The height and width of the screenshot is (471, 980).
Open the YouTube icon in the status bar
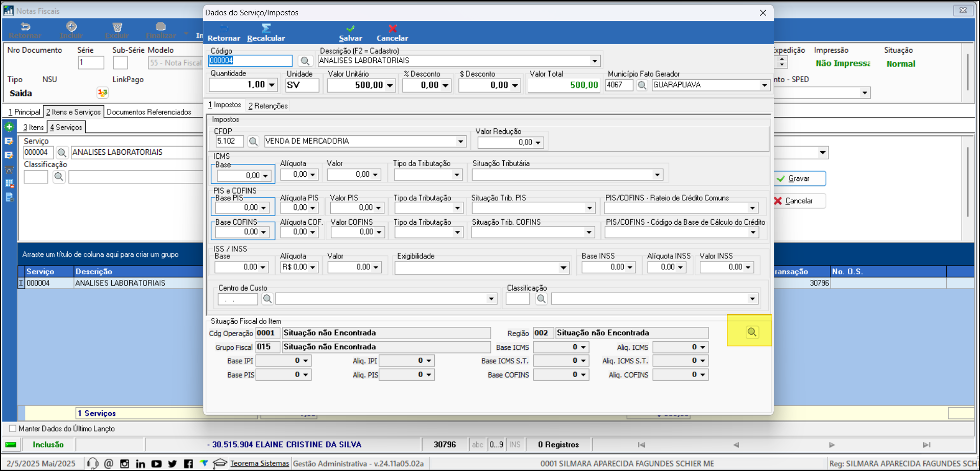pos(157,463)
